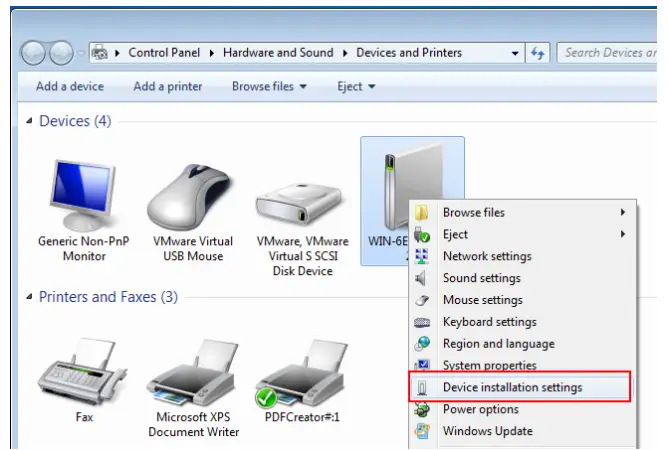Click the Power options icon
668x450 pixels.
tap(422, 410)
